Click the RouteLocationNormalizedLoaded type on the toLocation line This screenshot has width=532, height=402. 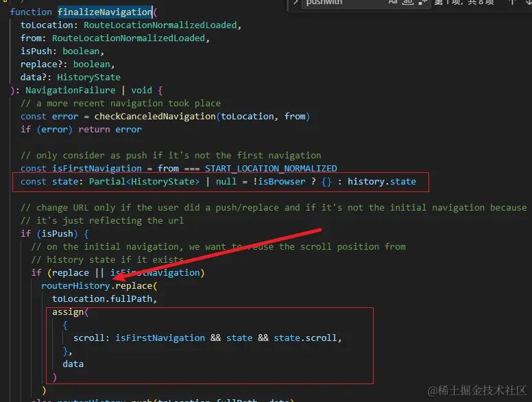160,25
